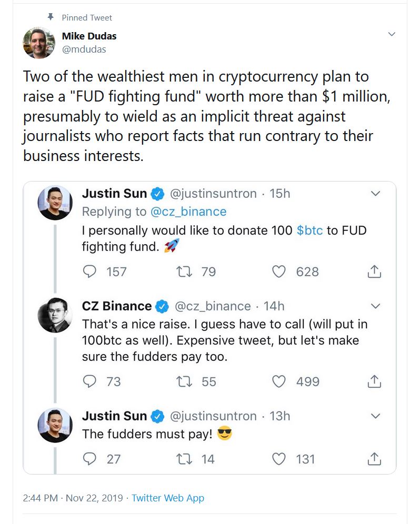Screen dimensions: 420x524
Task: Retweet "The fudders must pay!" tweet
Action: (x=184, y=459)
